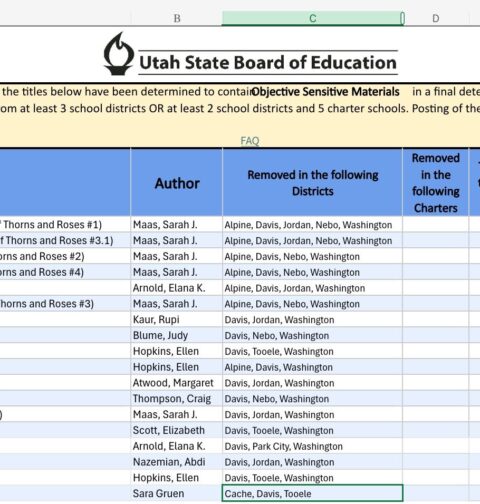Select author cell 'Nazemian, Abdi'
480x504 pixels.
click(177, 462)
